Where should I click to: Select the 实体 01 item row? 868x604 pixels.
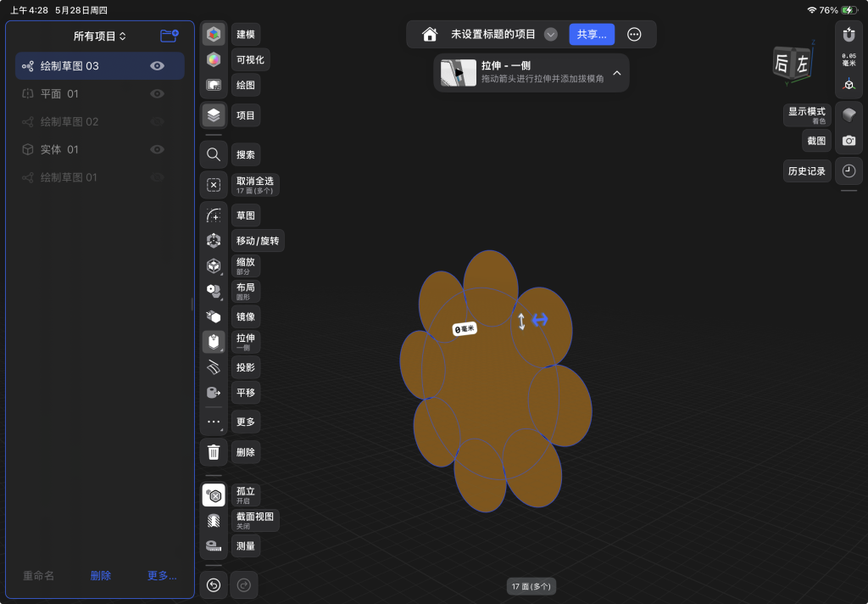click(100, 149)
